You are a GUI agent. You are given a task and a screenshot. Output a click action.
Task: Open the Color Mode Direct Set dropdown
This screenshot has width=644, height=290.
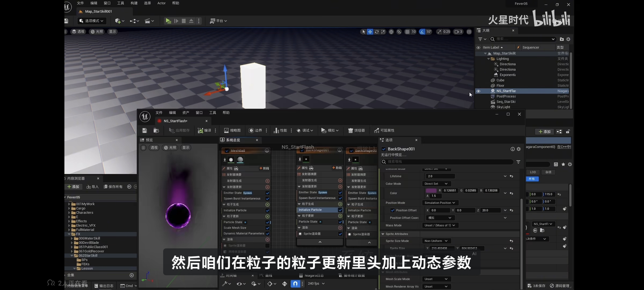[x=436, y=184]
